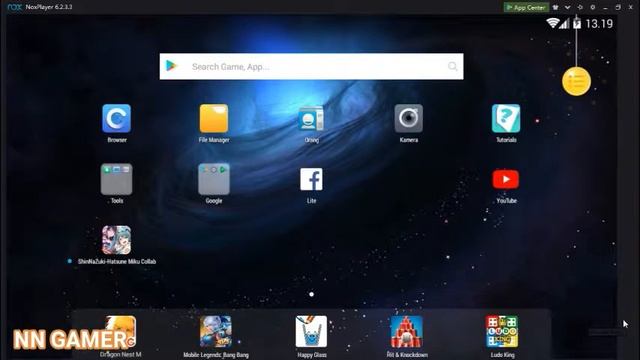Click the yellow floating list button
Screen dimensions: 640x360
pyautogui.click(x=576, y=82)
